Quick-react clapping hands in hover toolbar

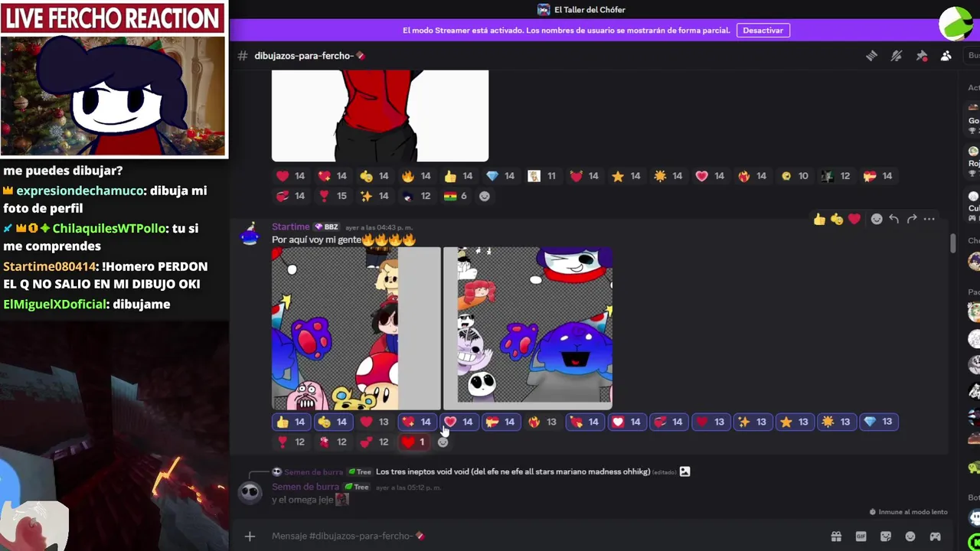[837, 220]
